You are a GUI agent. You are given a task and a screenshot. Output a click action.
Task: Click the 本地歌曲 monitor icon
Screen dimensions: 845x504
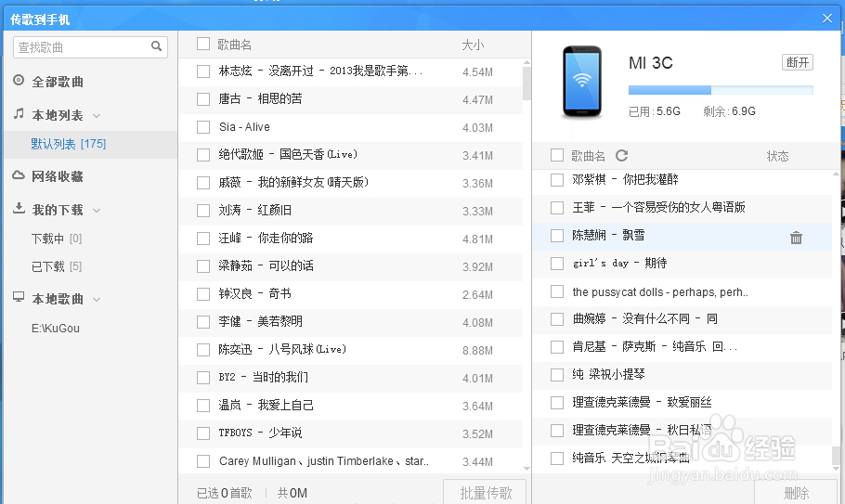pyautogui.click(x=19, y=297)
